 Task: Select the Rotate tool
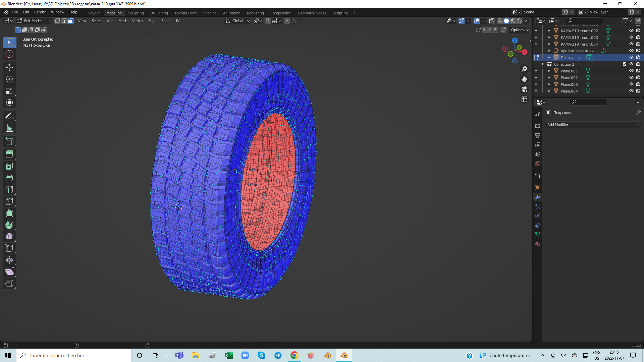point(9,79)
